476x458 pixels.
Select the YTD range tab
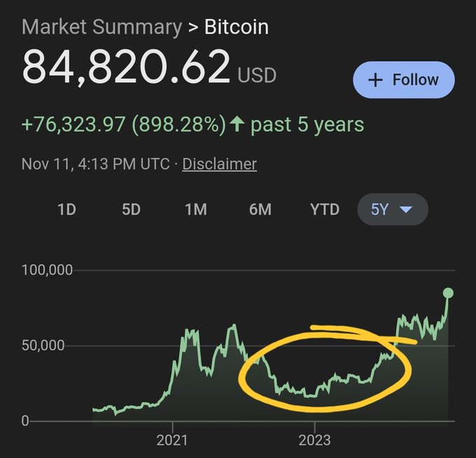(x=324, y=209)
